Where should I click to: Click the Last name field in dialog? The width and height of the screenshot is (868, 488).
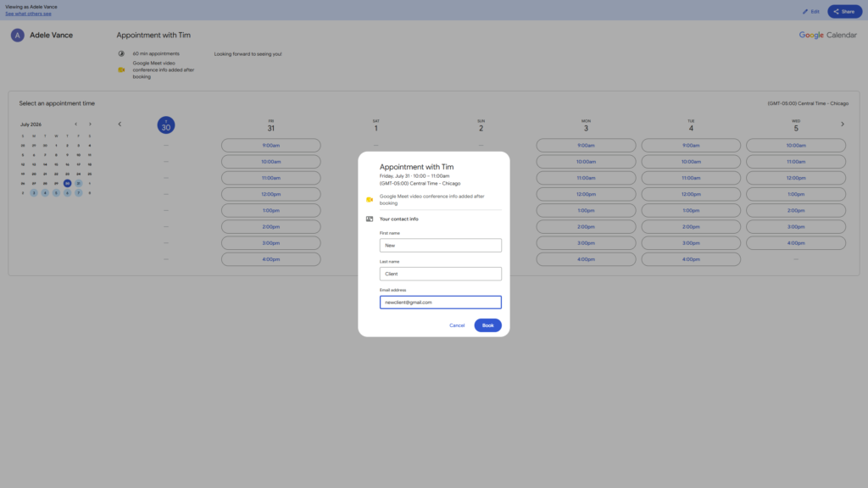[x=441, y=274]
